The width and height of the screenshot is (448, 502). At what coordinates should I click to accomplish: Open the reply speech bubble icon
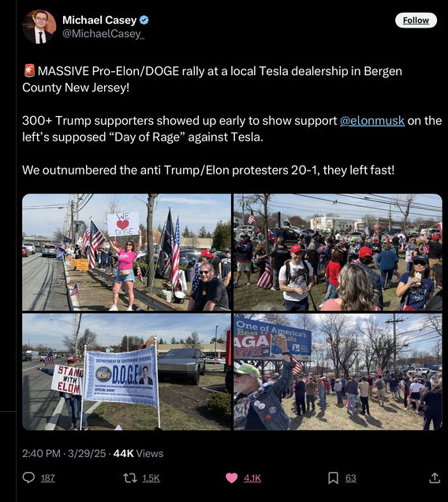pos(28,478)
